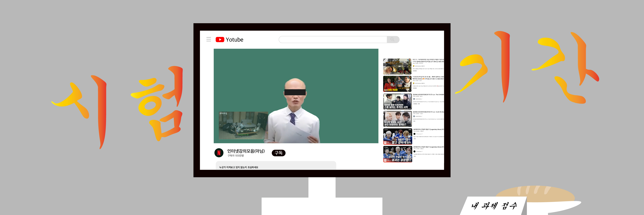Screen dimensions: 644x215
Task: Click KBS Entertain channel icon on first video
Action: 414,66
